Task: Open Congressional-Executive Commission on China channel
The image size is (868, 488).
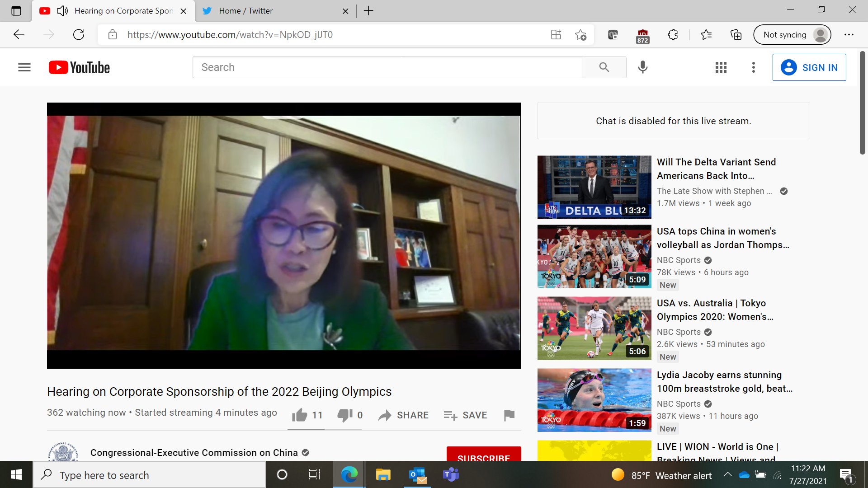Action: pyautogui.click(x=194, y=452)
